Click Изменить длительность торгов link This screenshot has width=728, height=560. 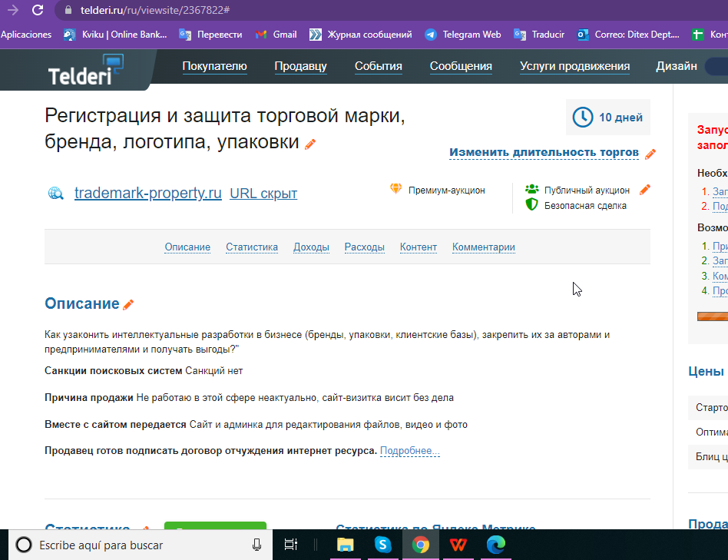tap(544, 152)
